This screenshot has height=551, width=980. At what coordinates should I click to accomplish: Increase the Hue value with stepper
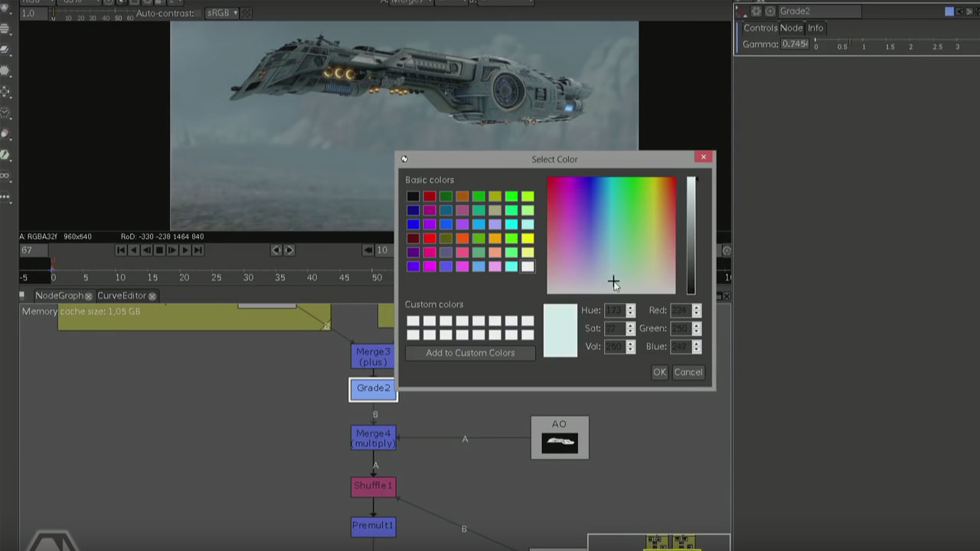point(630,307)
